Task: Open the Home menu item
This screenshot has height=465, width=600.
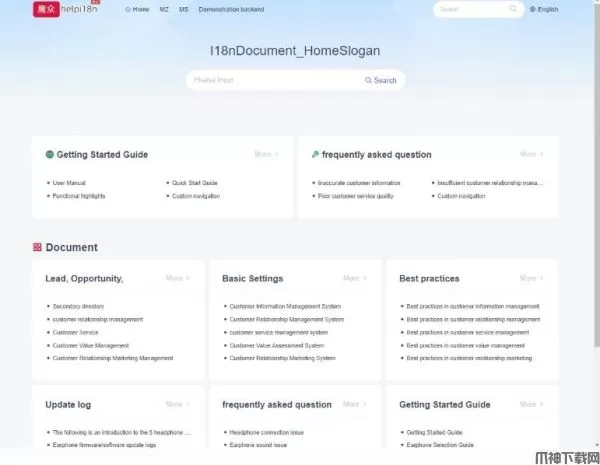Action: coord(137,9)
